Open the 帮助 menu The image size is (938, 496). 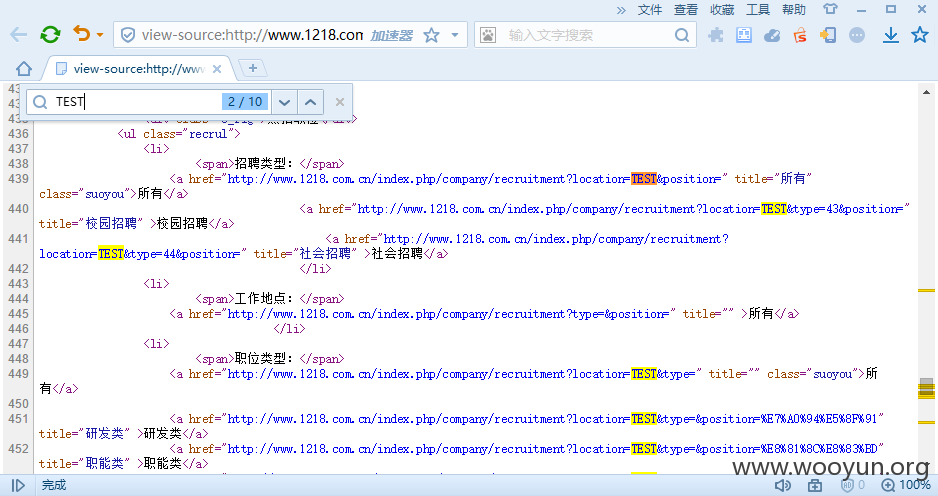click(x=794, y=10)
